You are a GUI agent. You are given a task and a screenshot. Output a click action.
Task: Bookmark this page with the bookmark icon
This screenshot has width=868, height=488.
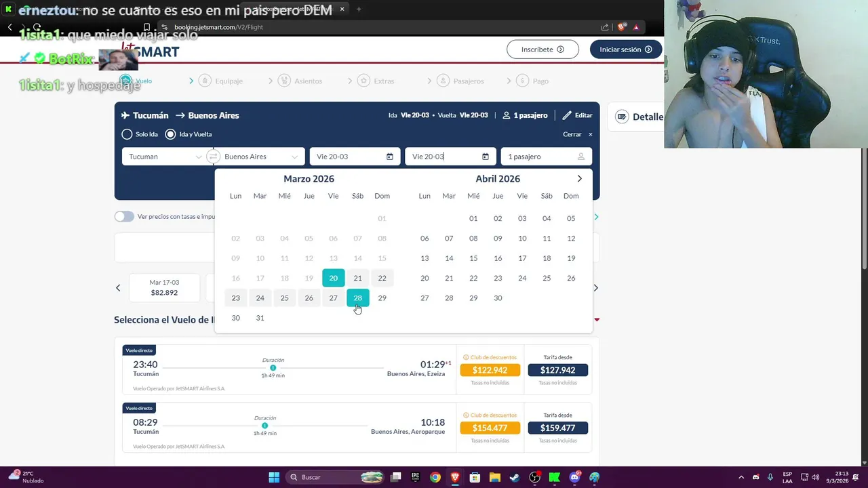(x=146, y=27)
